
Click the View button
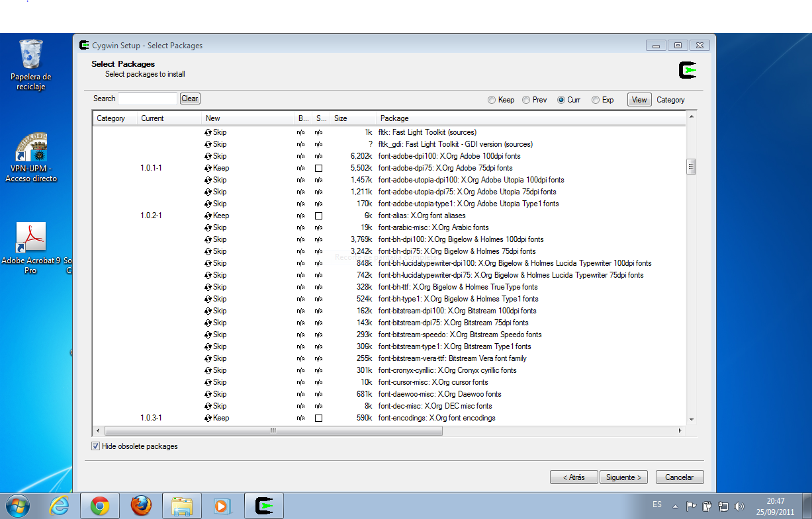point(639,100)
